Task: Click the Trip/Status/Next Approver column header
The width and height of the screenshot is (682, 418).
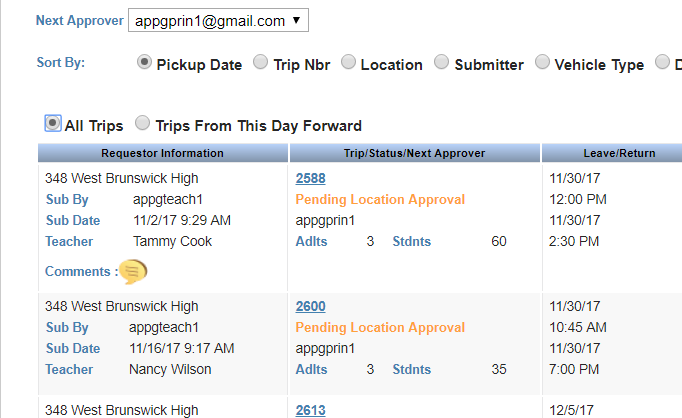Action: [415, 153]
